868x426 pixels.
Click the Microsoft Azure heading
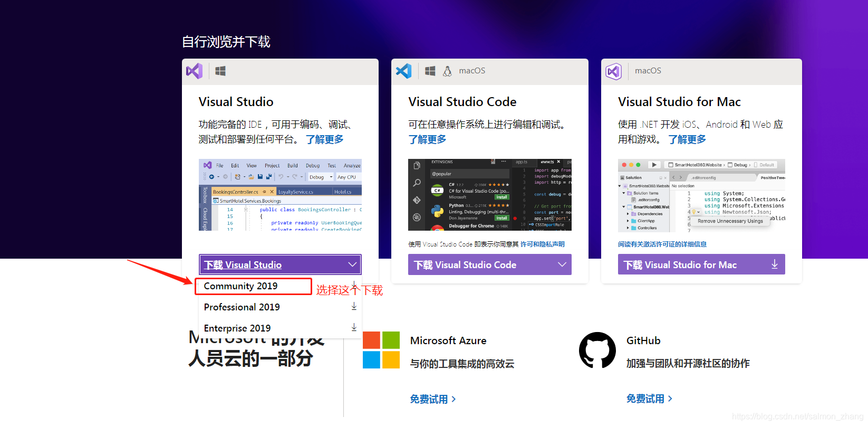point(448,340)
